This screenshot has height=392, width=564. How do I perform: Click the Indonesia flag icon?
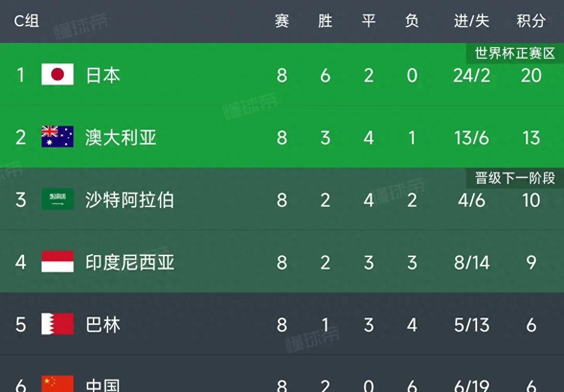[57, 262]
